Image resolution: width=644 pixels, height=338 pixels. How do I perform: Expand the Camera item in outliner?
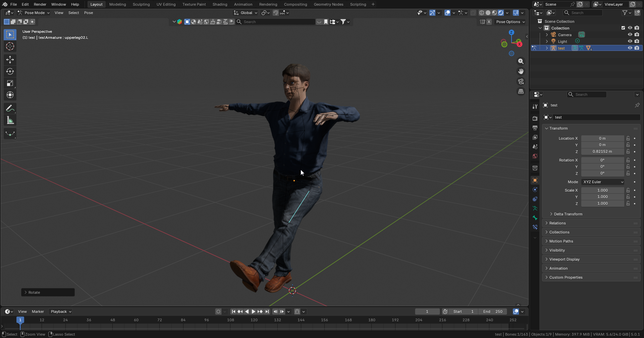[547, 35]
